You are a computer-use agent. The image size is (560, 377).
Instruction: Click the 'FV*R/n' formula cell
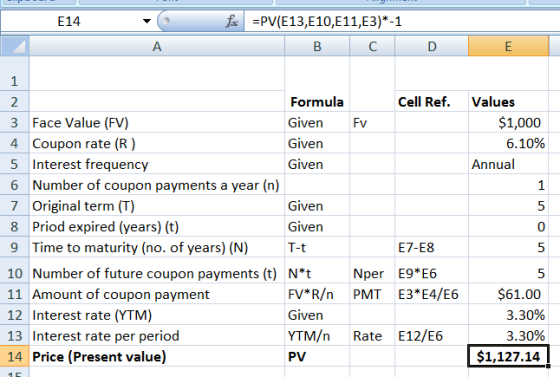click(x=317, y=294)
